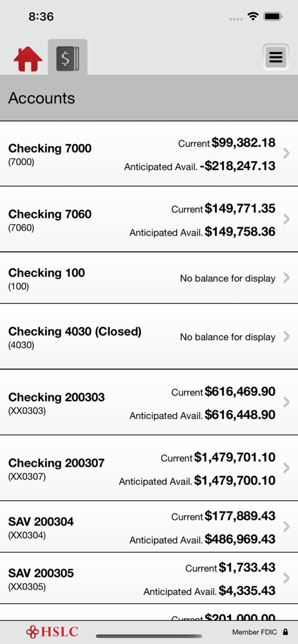Image resolution: width=298 pixels, height=644 pixels.
Task: Open the Checking 7060 chevron arrow
Action: tap(287, 220)
